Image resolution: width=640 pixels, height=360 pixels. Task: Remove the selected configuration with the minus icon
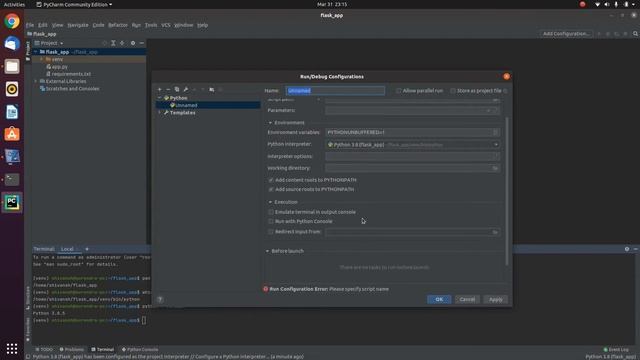pos(168,89)
